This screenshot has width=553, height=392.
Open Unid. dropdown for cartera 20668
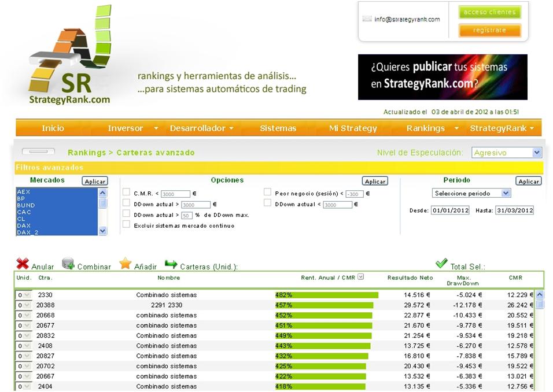click(x=23, y=316)
